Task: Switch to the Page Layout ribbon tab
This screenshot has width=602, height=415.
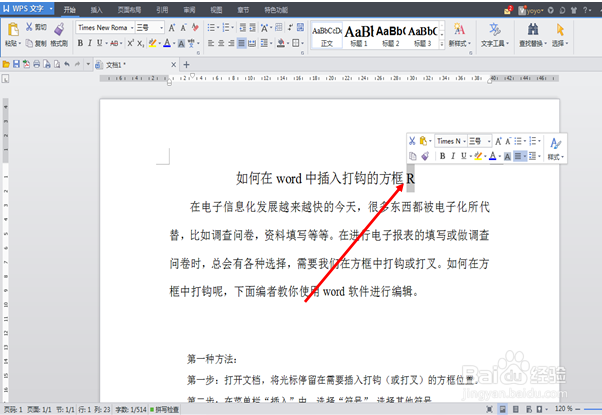Action: click(129, 10)
